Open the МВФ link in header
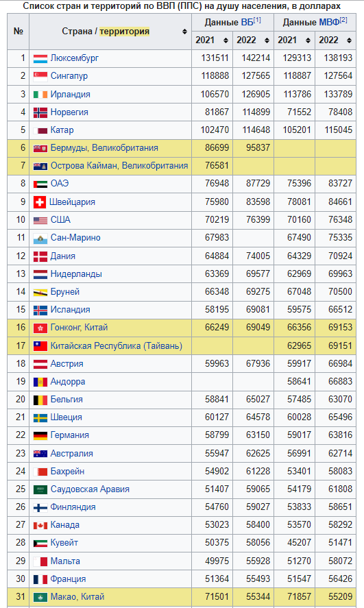Viewport: 364px width, 608px height. click(x=330, y=23)
